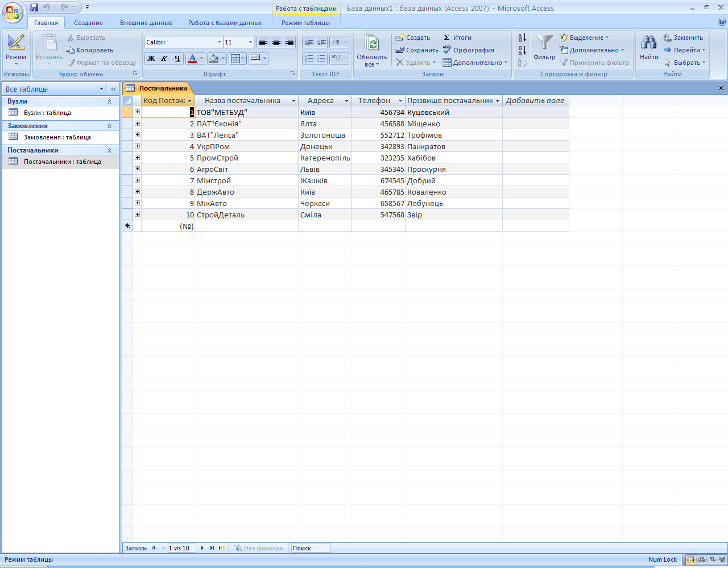The width and height of the screenshot is (728, 568).
Task: Select the cell containing Золотоноша
Action: pyautogui.click(x=325, y=135)
